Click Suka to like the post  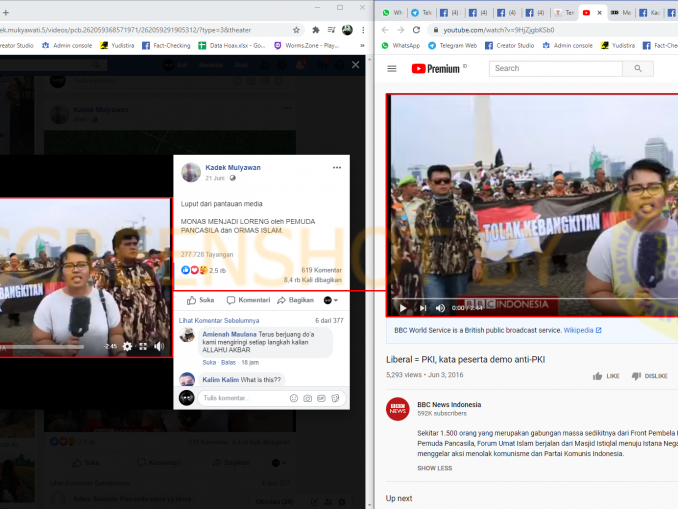click(x=200, y=300)
